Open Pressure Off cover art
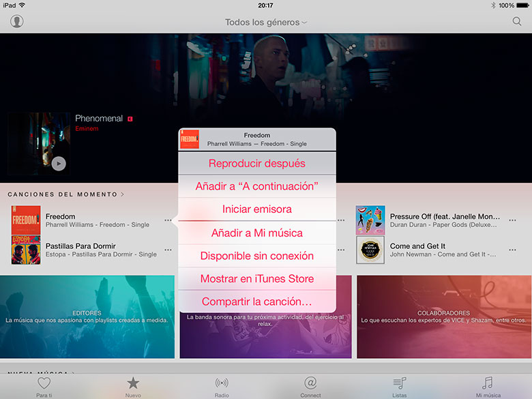 (370, 220)
